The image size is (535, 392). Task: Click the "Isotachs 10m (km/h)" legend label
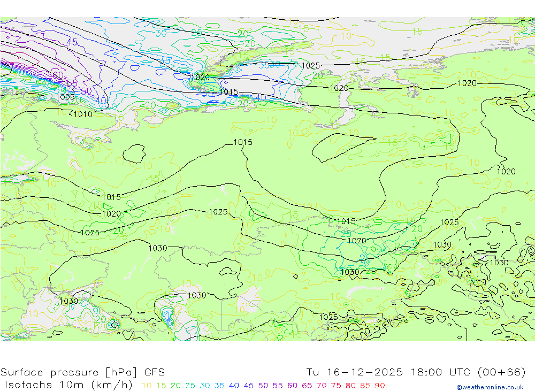pyautogui.click(x=68, y=385)
